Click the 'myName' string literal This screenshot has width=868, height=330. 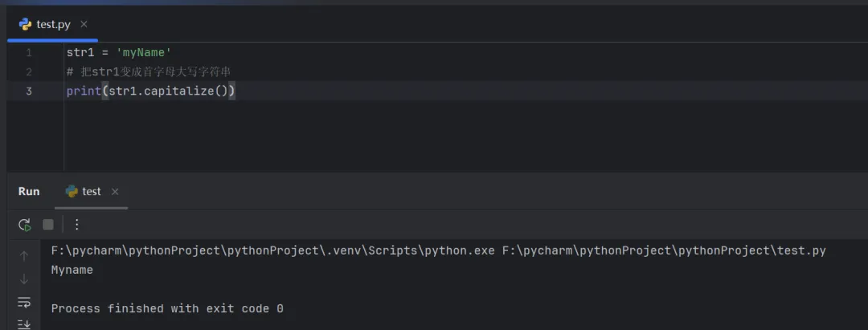(x=144, y=53)
